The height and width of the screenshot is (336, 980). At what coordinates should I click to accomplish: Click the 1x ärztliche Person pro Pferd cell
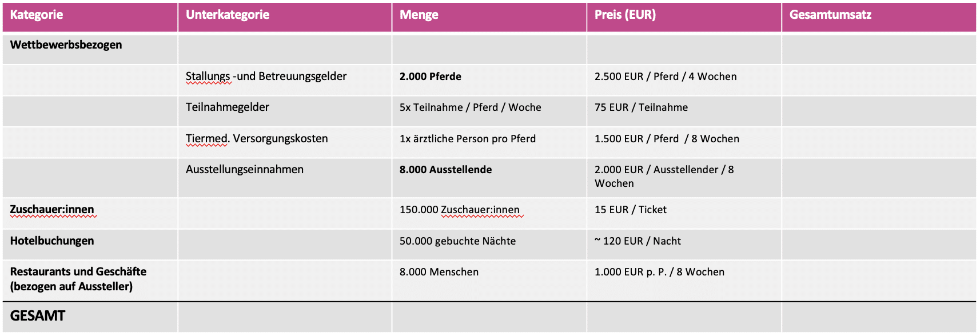[489, 142]
